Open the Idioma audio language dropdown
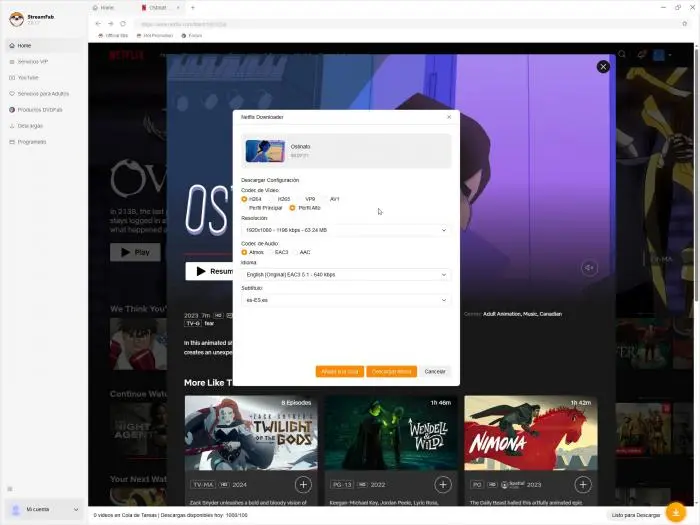700x525 pixels. pyautogui.click(x=346, y=275)
